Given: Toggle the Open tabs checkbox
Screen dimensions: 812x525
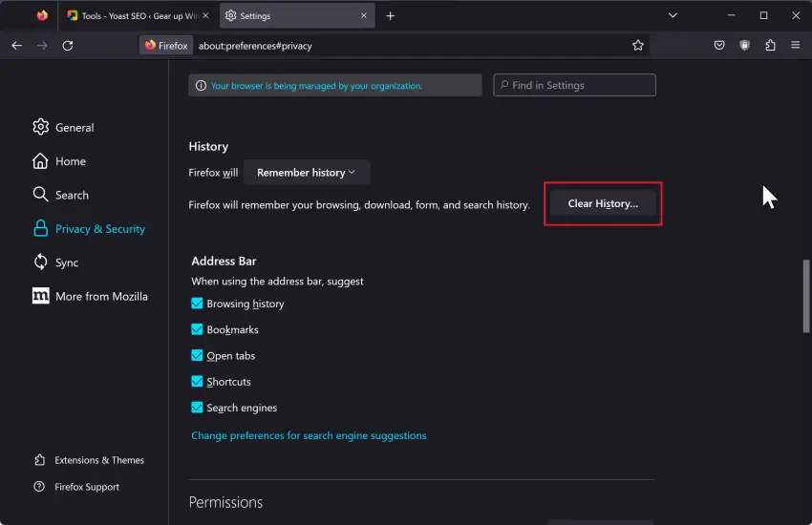Looking at the screenshot, I should tap(197, 355).
